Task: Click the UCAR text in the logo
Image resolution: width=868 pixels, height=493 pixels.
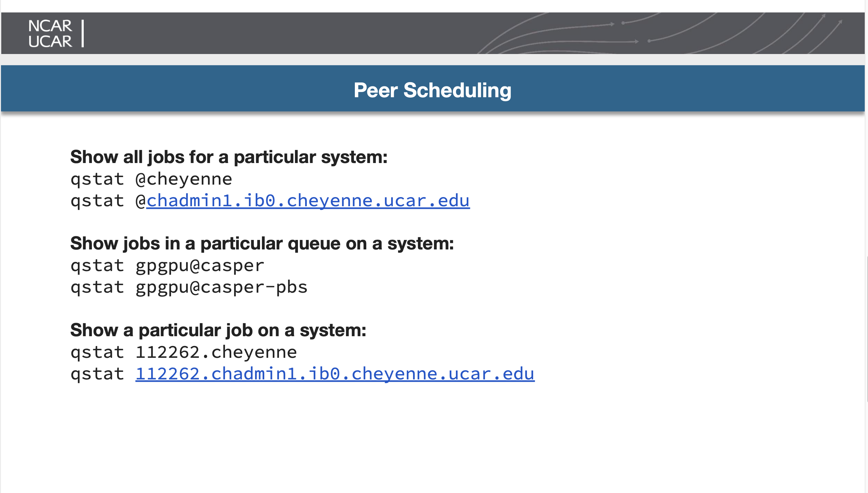Action: point(50,41)
